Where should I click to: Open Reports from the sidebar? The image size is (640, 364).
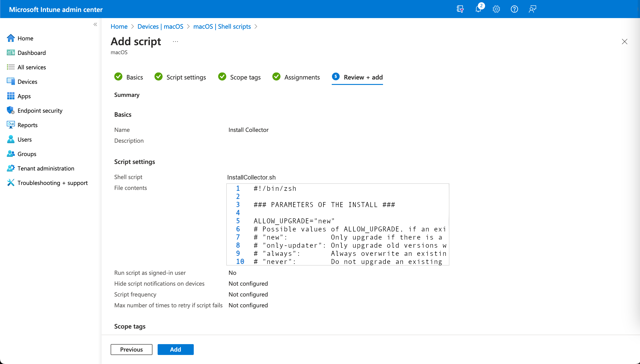(x=28, y=125)
